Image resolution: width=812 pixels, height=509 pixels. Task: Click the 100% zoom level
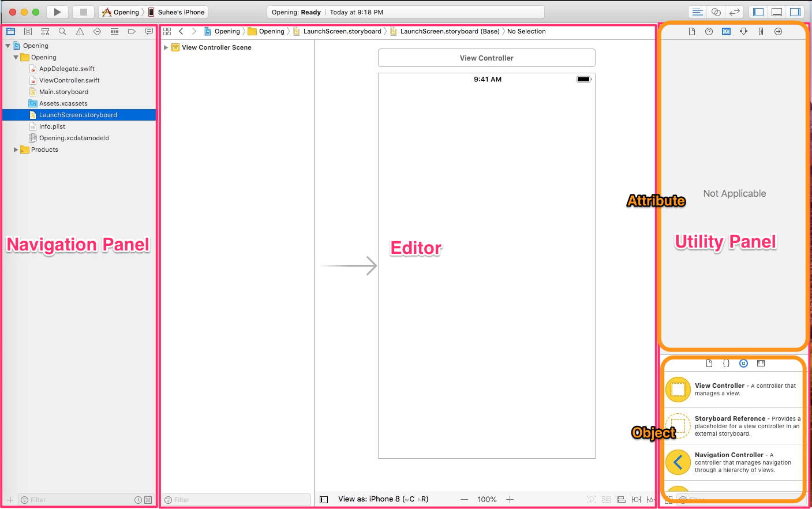pos(487,499)
